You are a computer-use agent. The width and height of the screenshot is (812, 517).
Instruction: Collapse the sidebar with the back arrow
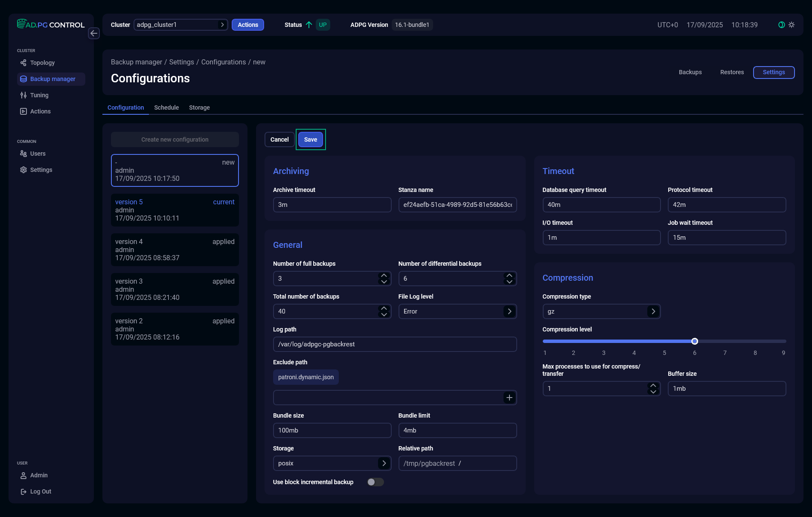point(94,33)
